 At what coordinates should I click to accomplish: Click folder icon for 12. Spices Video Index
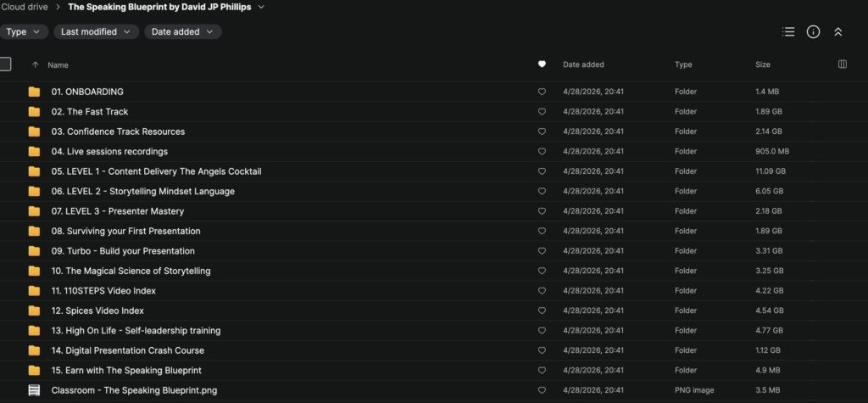pos(34,311)
